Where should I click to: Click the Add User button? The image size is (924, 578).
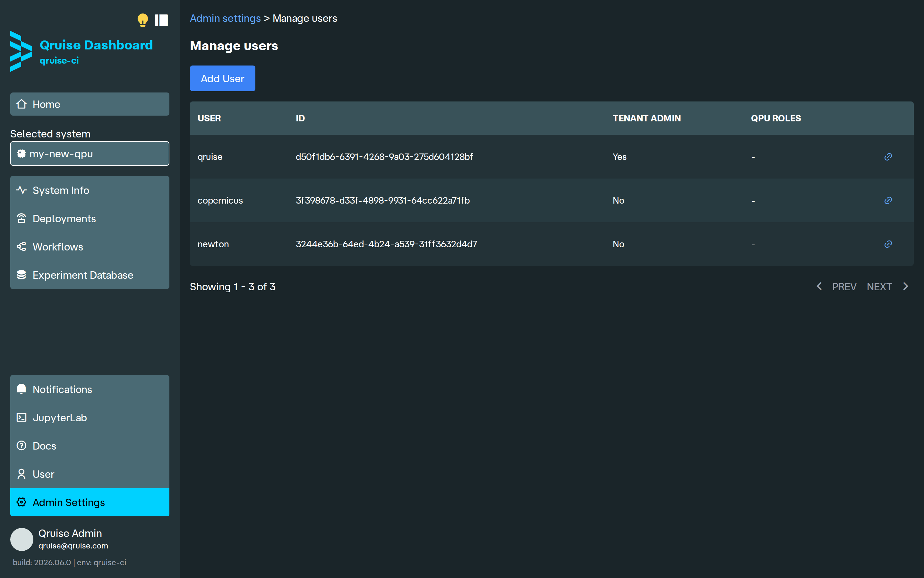pyautogui.click(x=223, y=78)
